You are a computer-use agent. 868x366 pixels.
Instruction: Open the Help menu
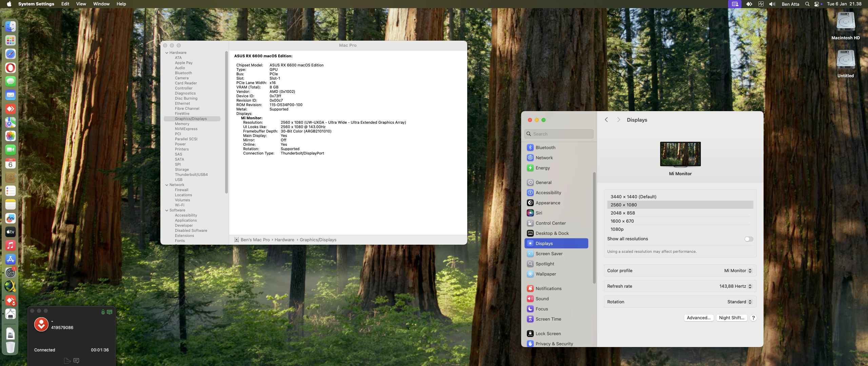121,4
